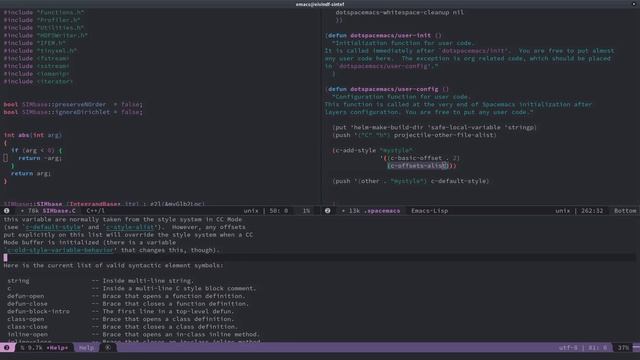The height and width of the screenshot is (360, 640).
Task: Click the 'projectile-other-file-alist' push line
Action: (x=414, y=135)
